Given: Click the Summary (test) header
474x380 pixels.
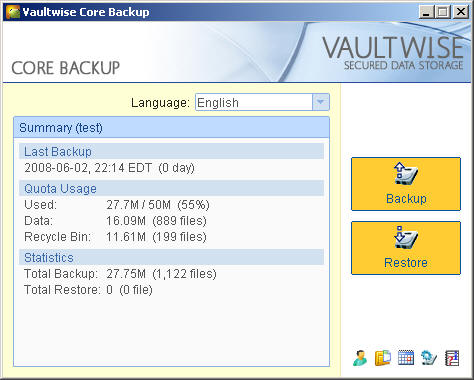Looking at the screenshot, I should tap(171, 128).
